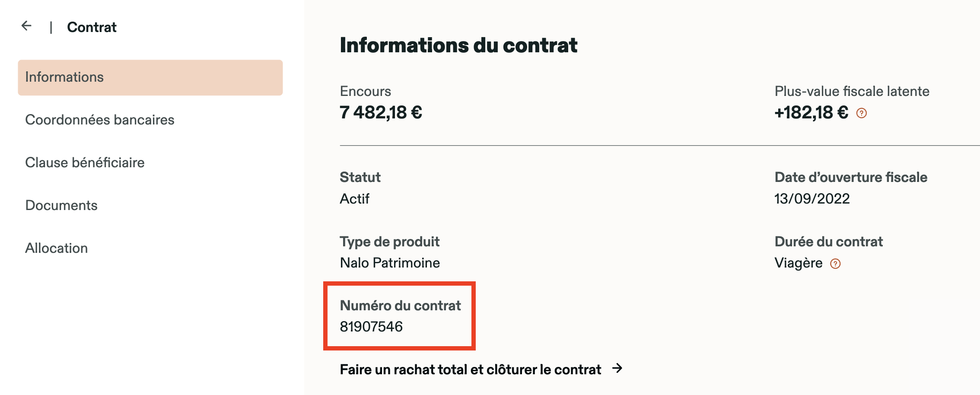Click the opening date 13/09/2022

click(x=812, y=198)
